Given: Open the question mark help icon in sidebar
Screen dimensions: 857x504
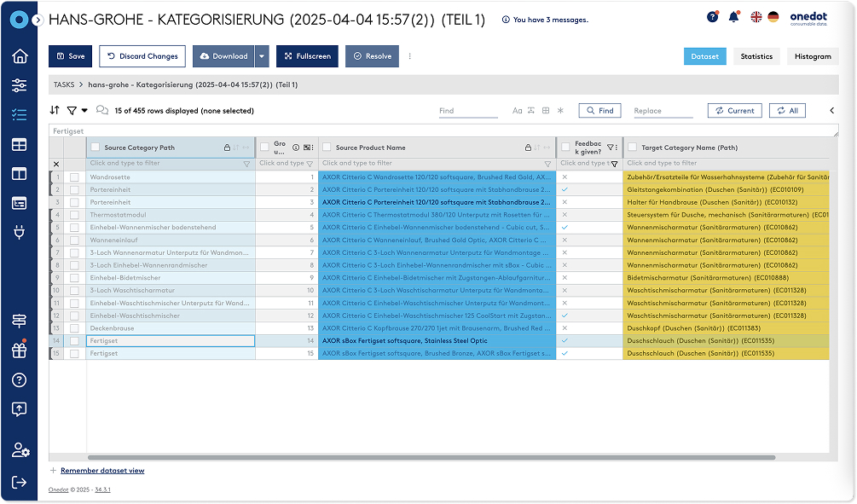Looking at the screenshot, I should point(19,379).
